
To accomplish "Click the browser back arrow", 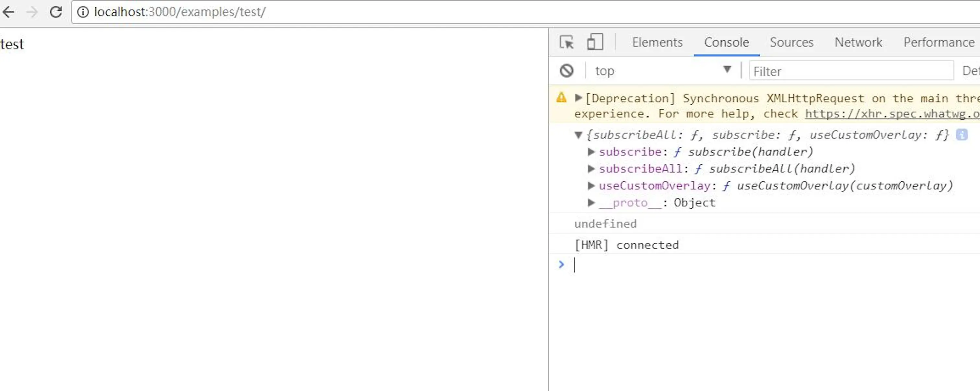I will [x=8, y=12].
